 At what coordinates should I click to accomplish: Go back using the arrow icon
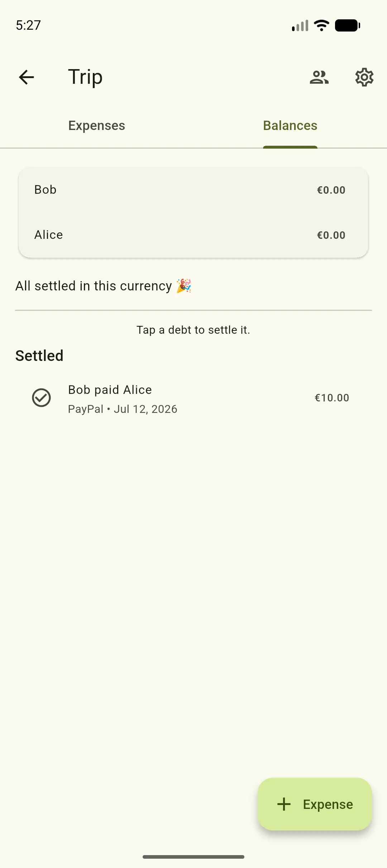(26, 77)
